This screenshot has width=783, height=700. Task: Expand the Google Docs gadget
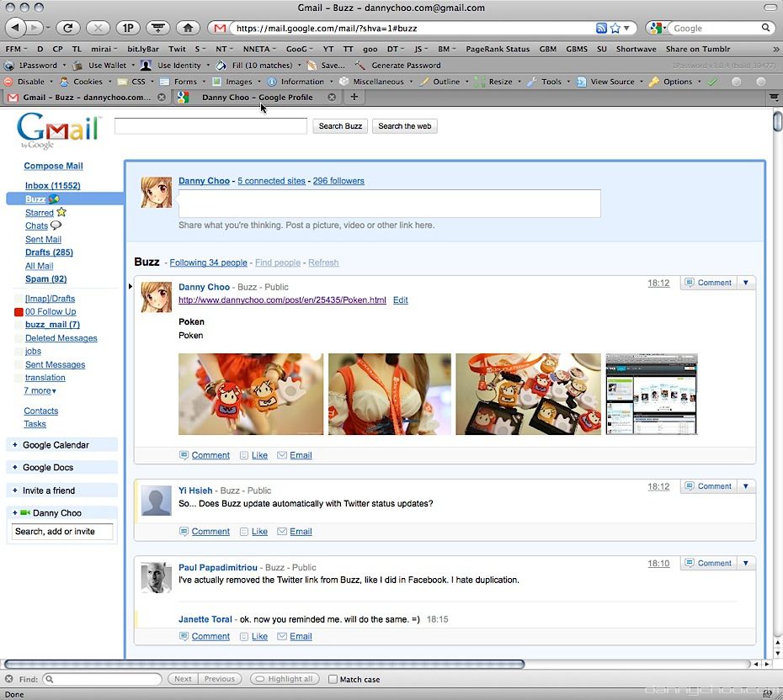click(15, 468)
